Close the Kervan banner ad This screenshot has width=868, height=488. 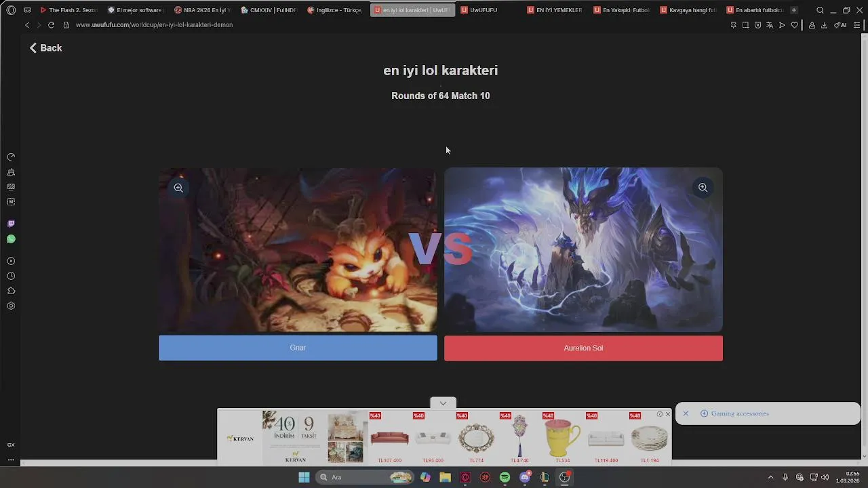pyautogui.click(x=667, y=414)
